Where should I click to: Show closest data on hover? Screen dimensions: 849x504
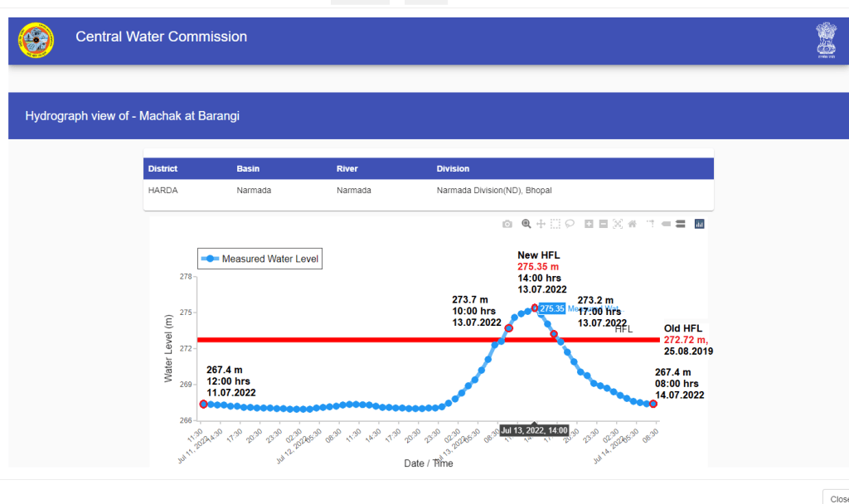click(x=666, y=224)
